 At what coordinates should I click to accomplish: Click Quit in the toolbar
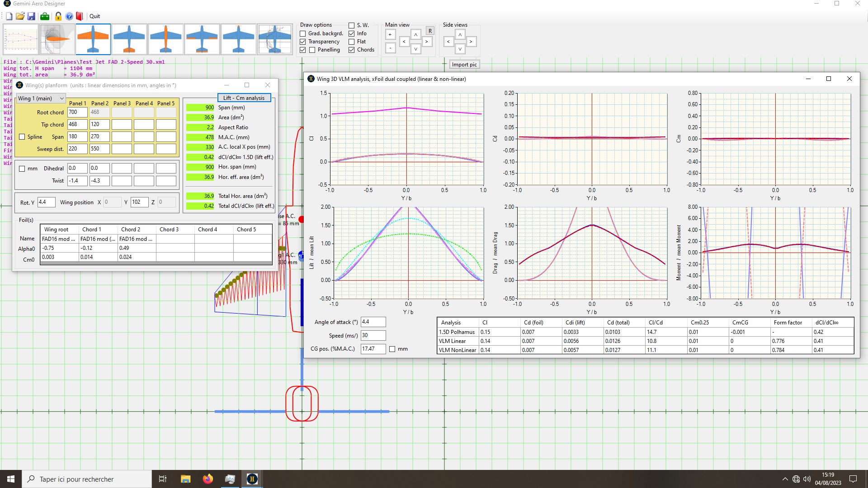[x=94, y=16]
